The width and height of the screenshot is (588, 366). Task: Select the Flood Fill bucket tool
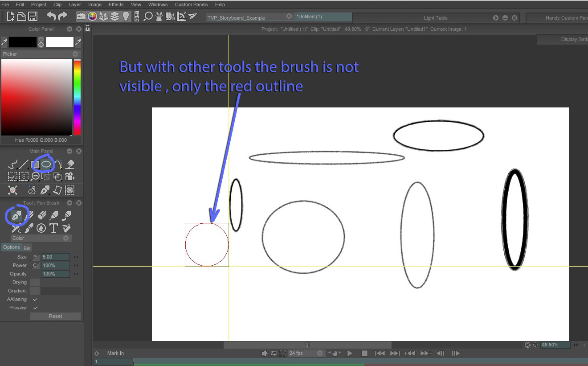[x=70, y=164]
